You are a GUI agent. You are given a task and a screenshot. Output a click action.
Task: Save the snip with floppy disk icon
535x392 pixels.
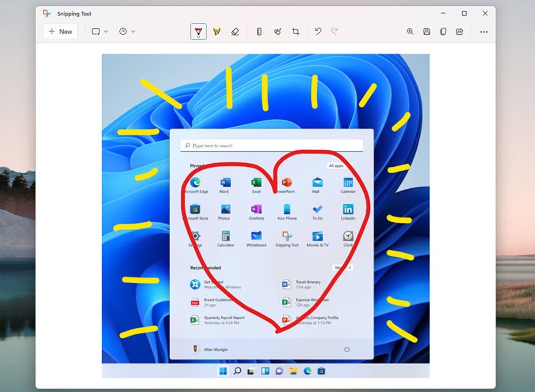tap(426, 32)
